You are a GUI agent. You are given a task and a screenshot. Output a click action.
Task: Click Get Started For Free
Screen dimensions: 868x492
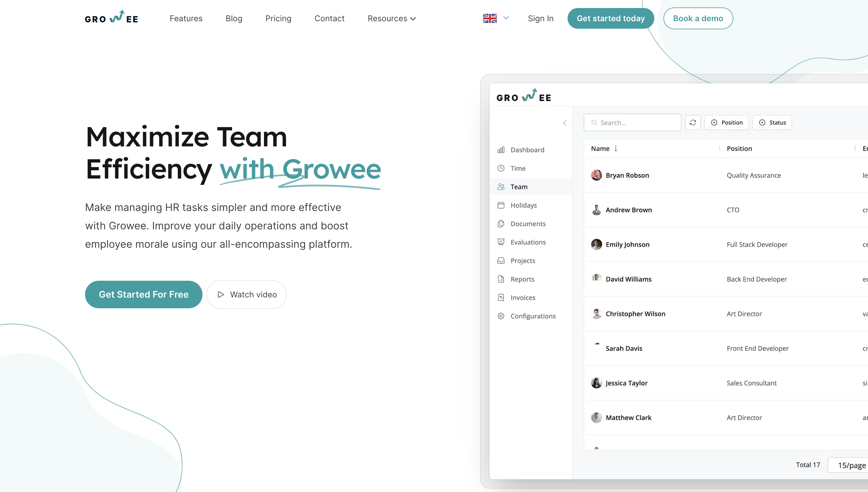(143, 294)
